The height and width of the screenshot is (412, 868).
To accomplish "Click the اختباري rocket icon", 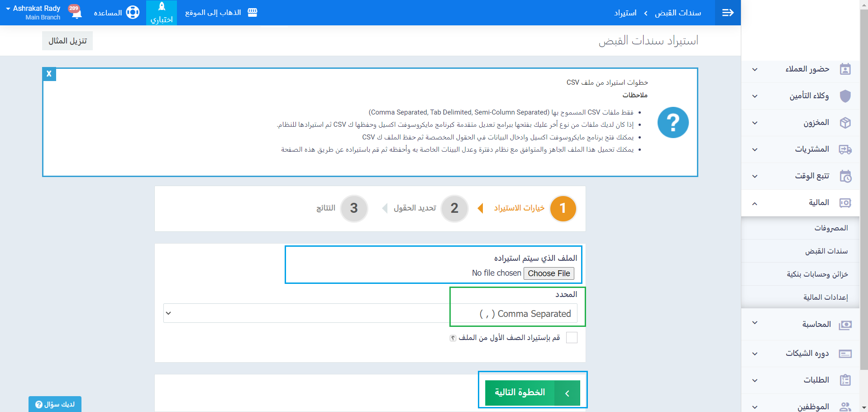I will [162, 7].
